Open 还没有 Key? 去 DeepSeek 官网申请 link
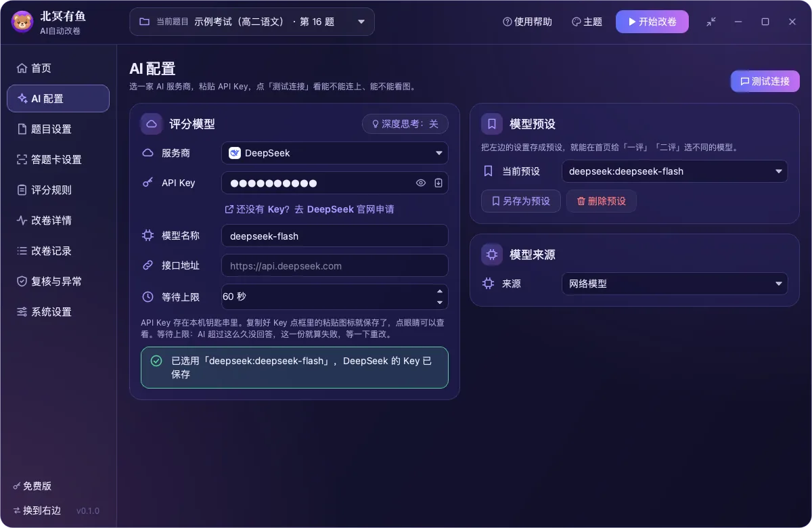Viewport: 812px width, 528px height. click(x=309, y=209)
